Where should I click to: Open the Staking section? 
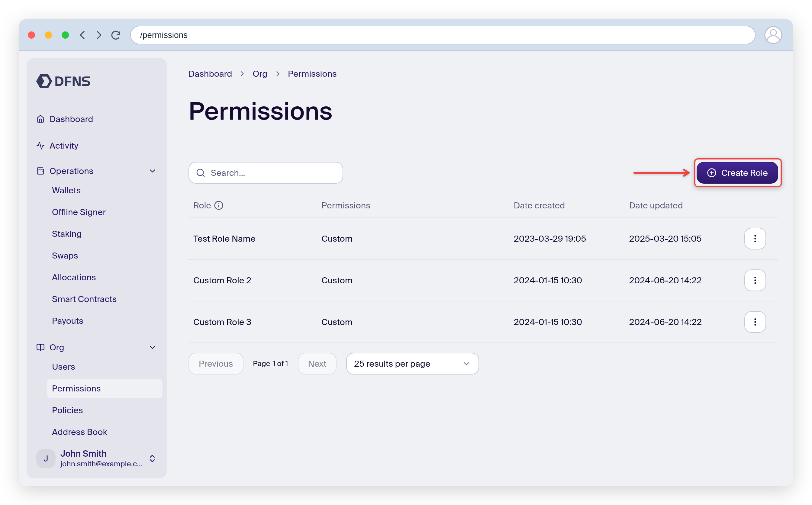pyautogui.click(x=66, y=234)
